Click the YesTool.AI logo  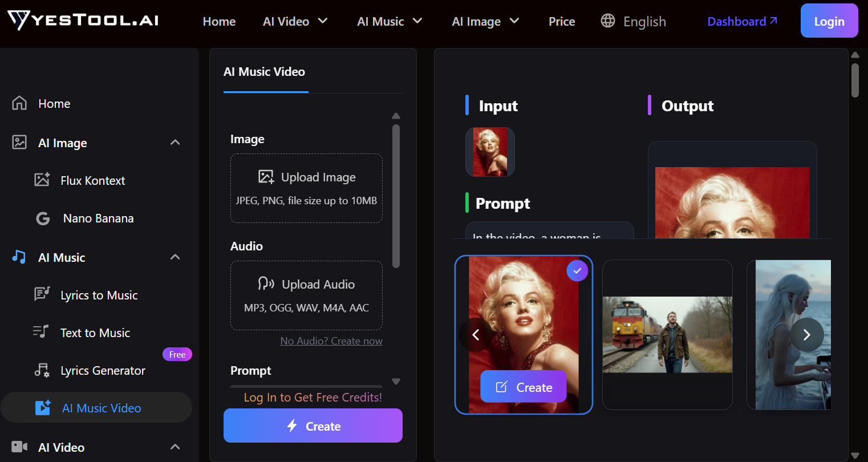click(83, 20)
